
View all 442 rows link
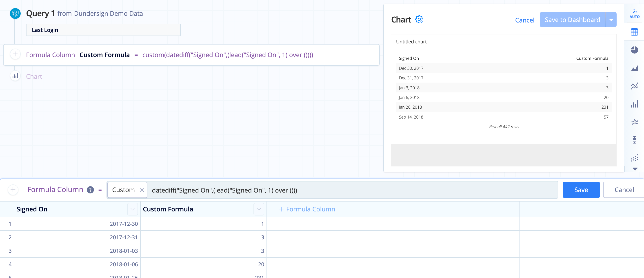504,127
